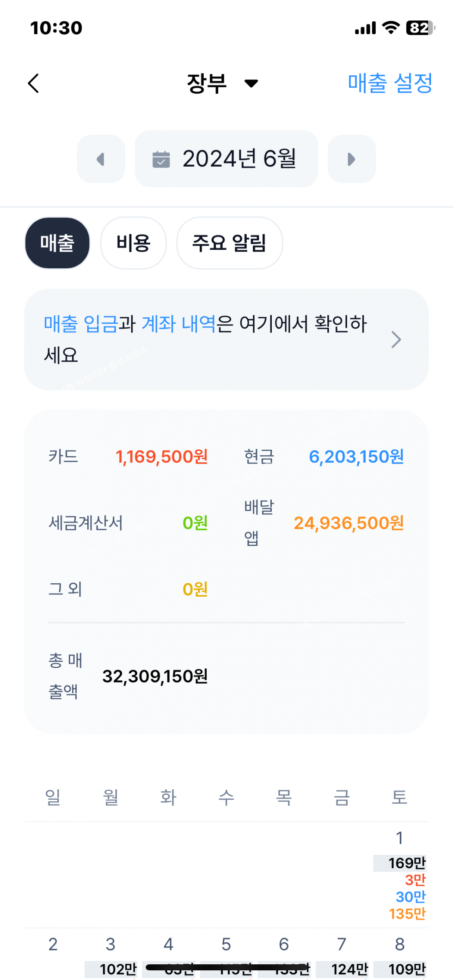Check the Wi-Fi status icon
Image resolution: width=453 pixels, height=980 pixels.
pos(391,28)
